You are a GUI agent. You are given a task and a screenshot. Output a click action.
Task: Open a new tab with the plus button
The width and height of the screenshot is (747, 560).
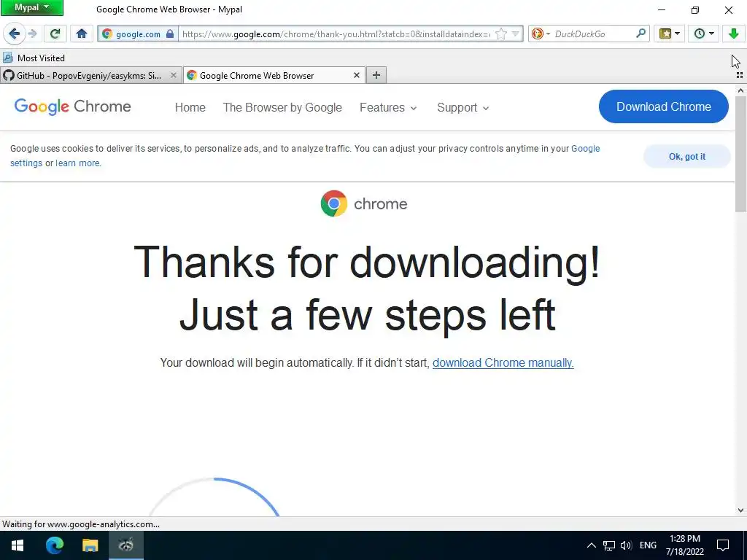(x=376, y=75)
